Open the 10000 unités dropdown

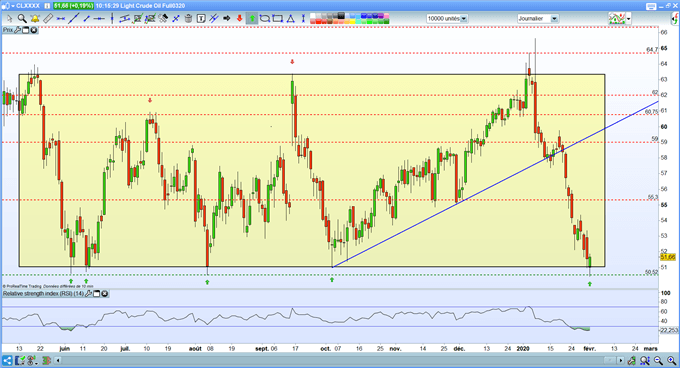coord(447,19)
